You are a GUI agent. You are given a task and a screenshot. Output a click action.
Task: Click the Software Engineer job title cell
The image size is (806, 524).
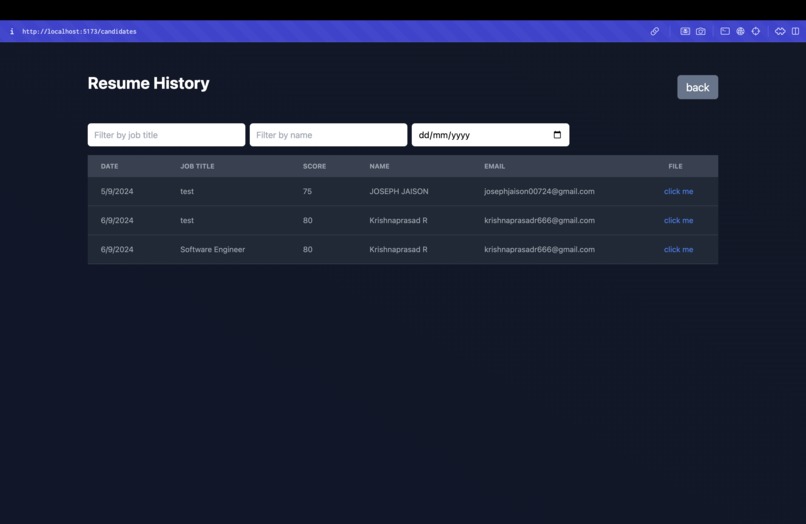[x=212, y=249]
